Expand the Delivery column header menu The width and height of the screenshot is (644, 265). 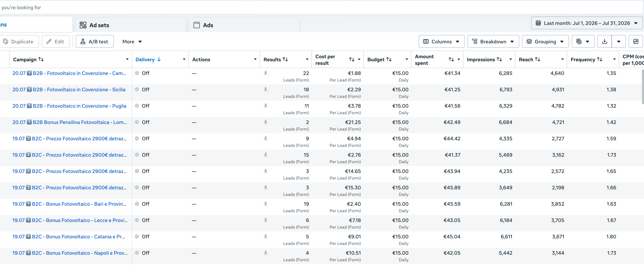coord(184,59)
